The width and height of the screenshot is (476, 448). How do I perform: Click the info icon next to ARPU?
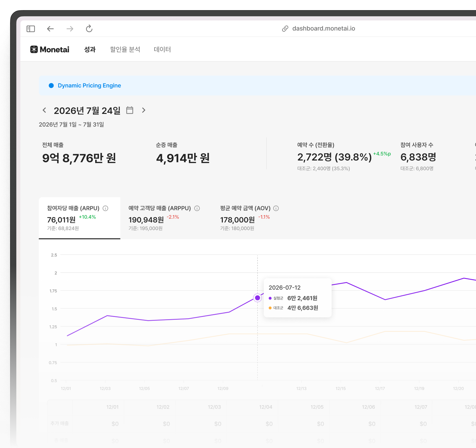tap(106, 208)
